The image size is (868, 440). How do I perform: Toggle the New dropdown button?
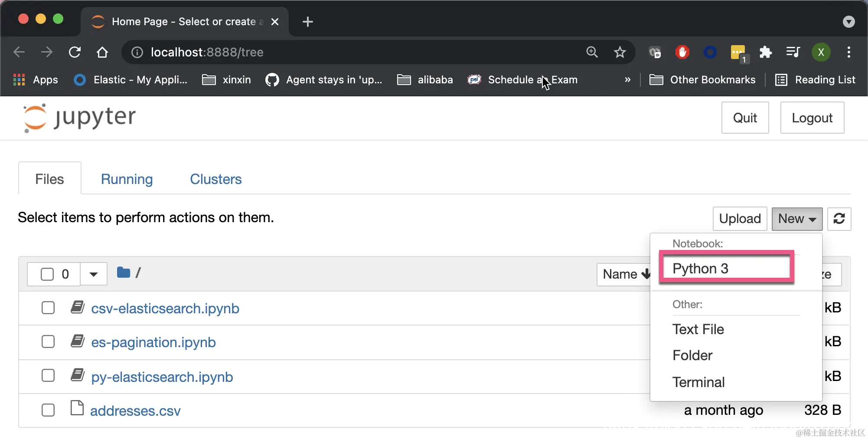pyautogui.click(x=796, y=219)
